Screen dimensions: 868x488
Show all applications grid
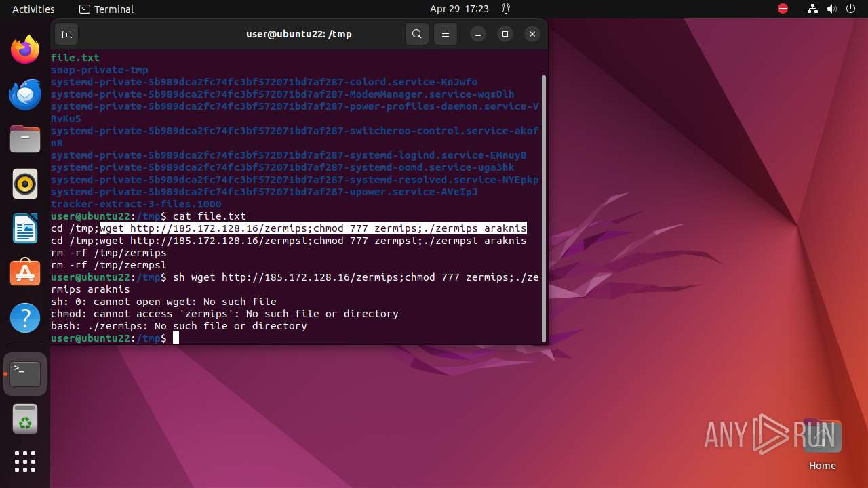pos(25,462)
